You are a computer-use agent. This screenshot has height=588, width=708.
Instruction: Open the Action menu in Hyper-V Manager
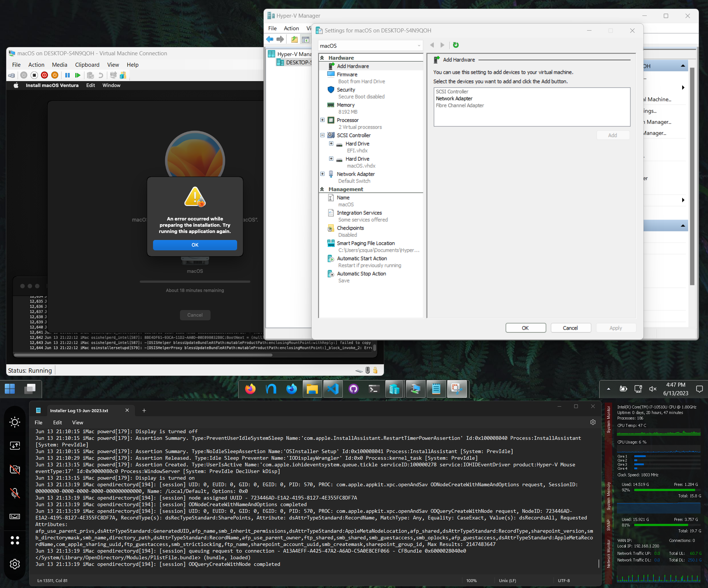[291, 28]
